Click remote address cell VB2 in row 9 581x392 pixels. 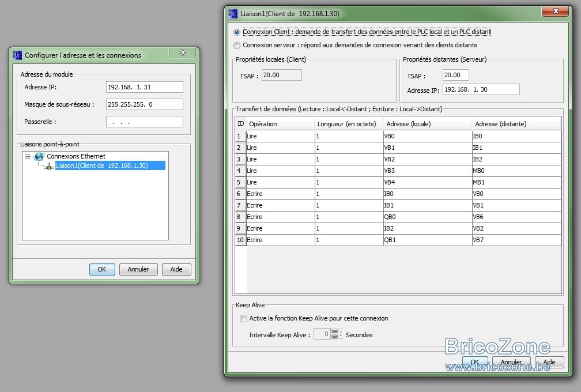(x=516, y=228)
